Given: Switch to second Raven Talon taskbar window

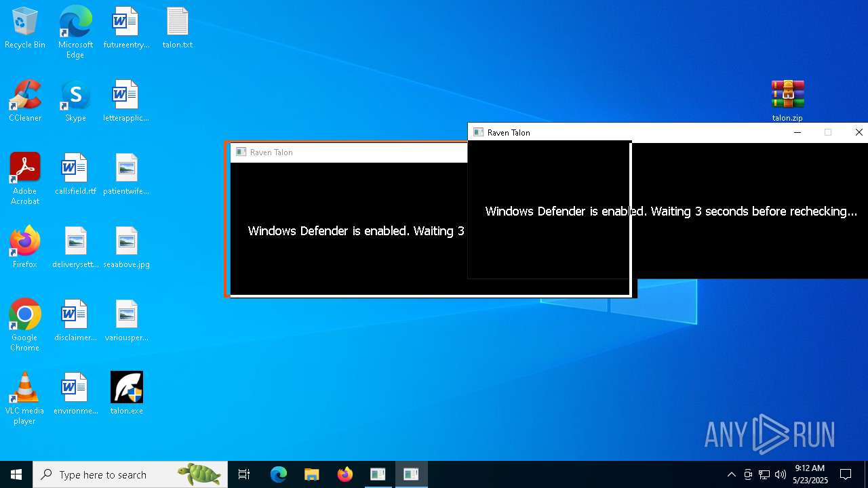Looking at the screenshot, I should (x=411, y=474).
